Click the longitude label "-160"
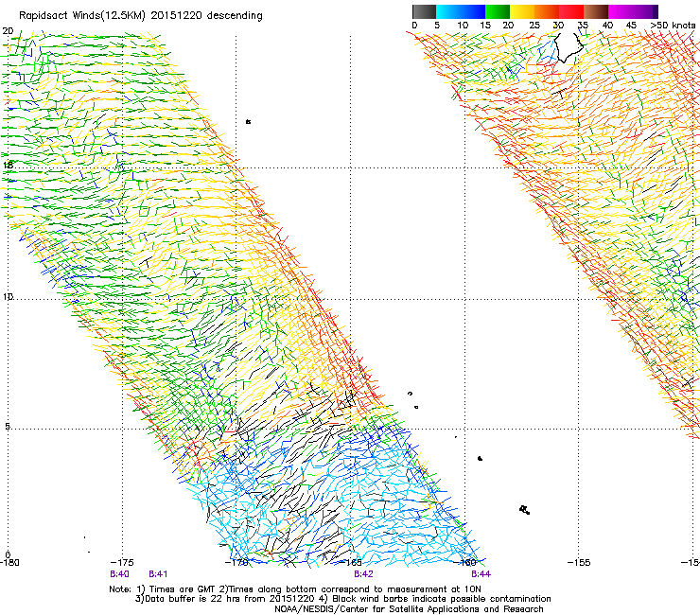The image size is (700, 615). (465, 562)
